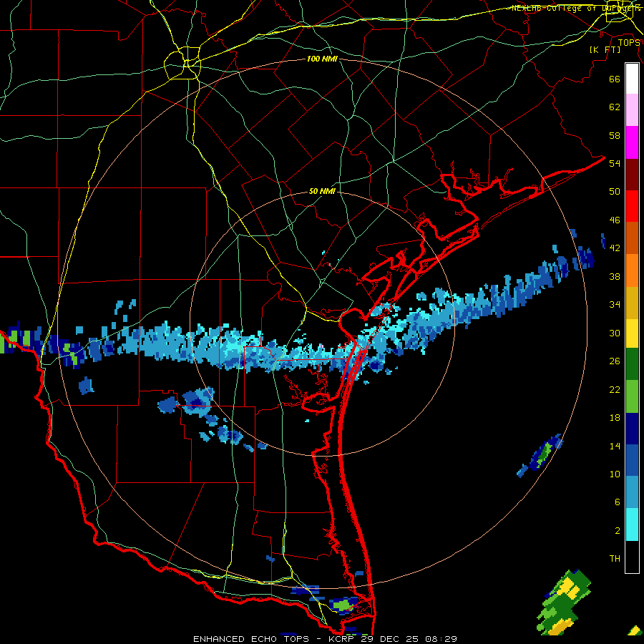
Task: Click the yellow highway loop around the city
Action: pyautogui.click(x=182, y=63)
